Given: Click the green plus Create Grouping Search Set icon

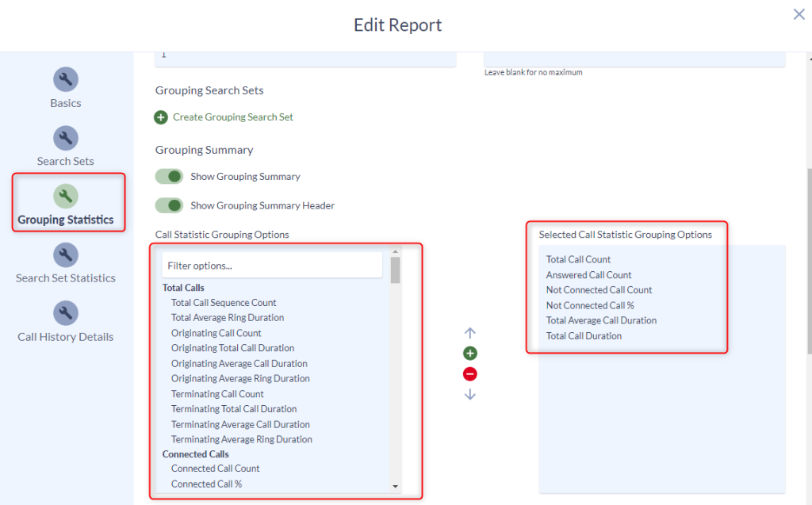Looking at the screenshot, I should click(161, 117).
